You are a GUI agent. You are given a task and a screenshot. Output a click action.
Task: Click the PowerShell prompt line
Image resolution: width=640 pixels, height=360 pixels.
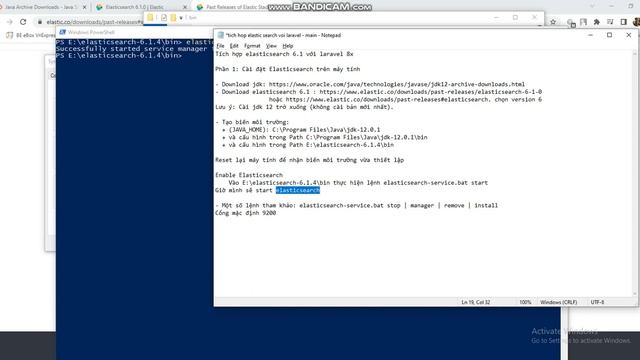pyautogui.click(x=119, y=56)
